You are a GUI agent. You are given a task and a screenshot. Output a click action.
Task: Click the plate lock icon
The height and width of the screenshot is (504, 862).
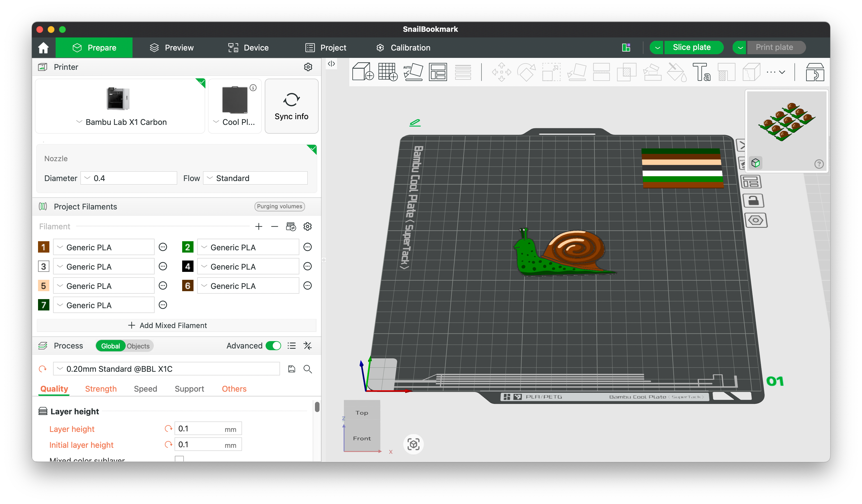pyautogui.click(x=754, y=201)
